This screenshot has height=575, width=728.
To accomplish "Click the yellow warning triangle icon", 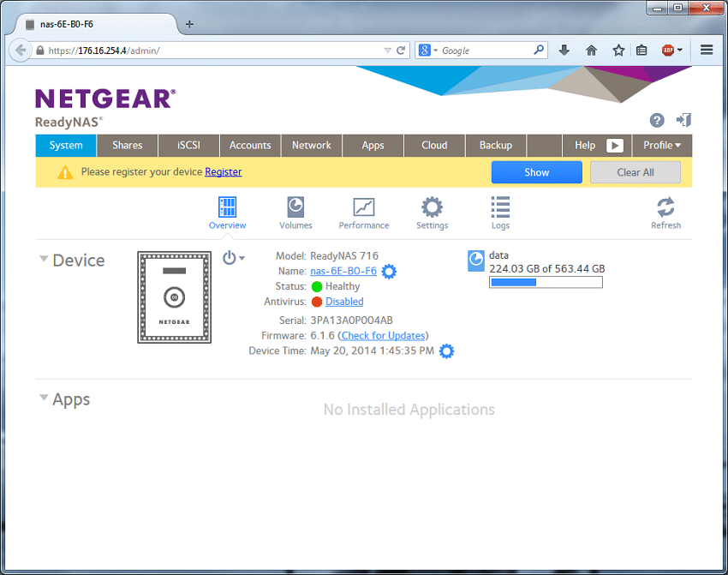I will [x=65, y=172].
